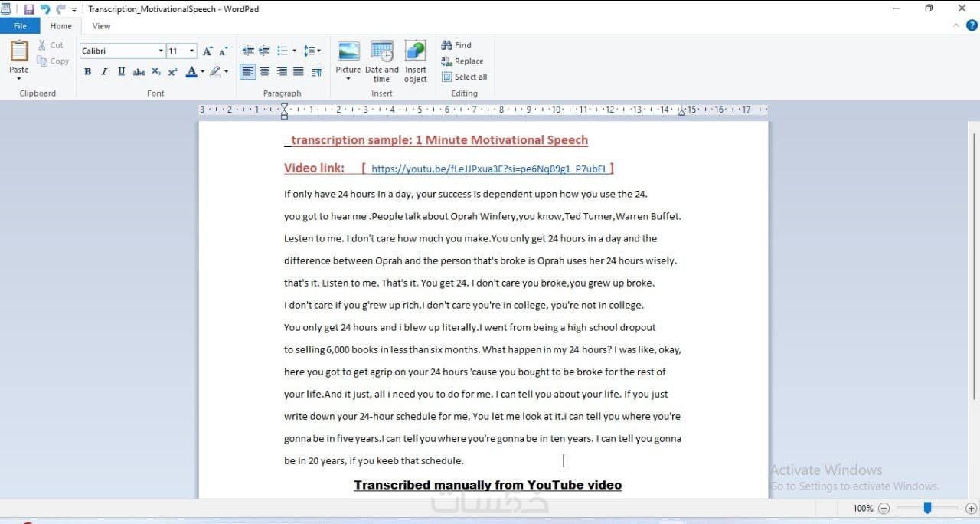Click the Copy button
This screenshot has height=524, width=980.
53,61
